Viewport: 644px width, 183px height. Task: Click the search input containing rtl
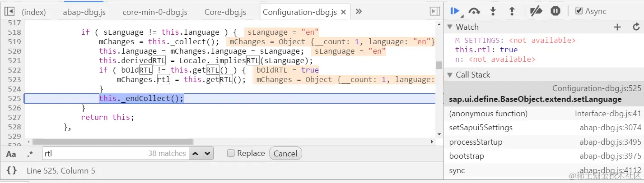pyautogui.click(x=115, y=154)
